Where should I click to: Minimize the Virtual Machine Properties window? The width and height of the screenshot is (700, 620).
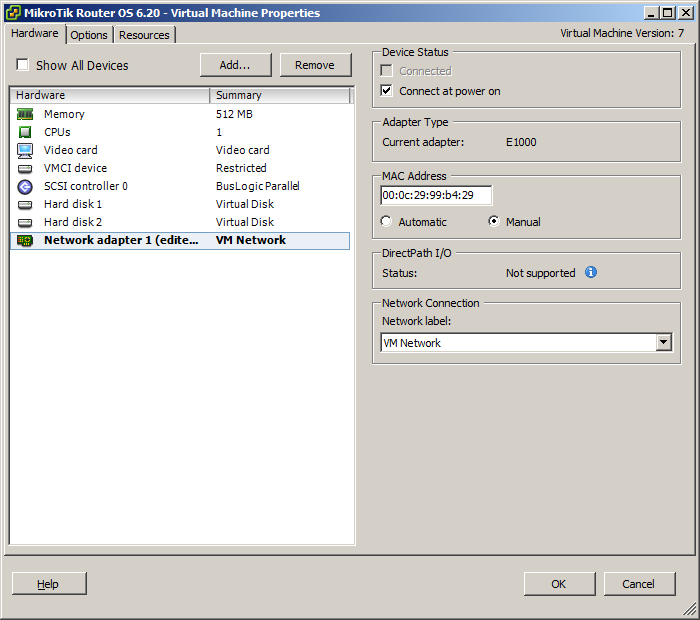coord(651,13)
